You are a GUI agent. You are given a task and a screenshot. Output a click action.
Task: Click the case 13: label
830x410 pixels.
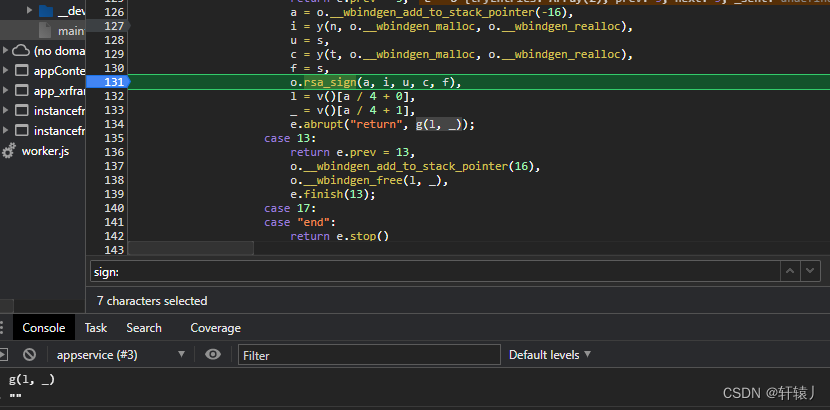point(290,138)
